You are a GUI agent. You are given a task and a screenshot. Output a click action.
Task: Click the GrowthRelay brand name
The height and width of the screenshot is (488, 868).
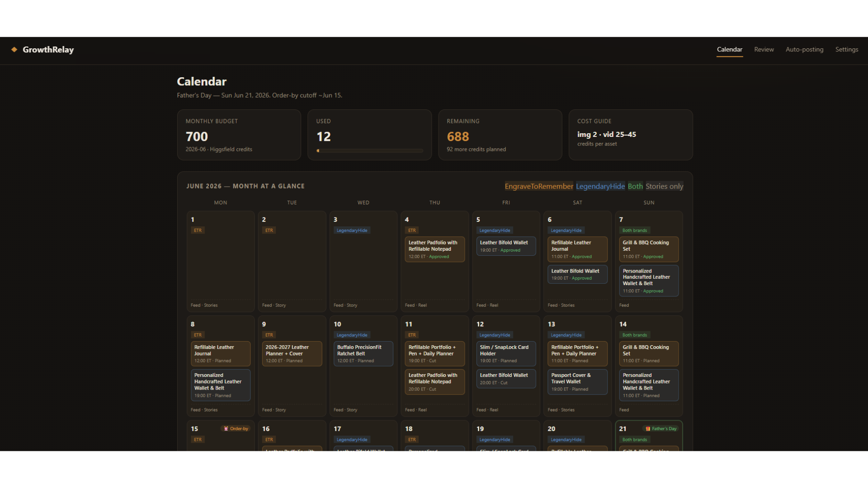coord(48,50)
